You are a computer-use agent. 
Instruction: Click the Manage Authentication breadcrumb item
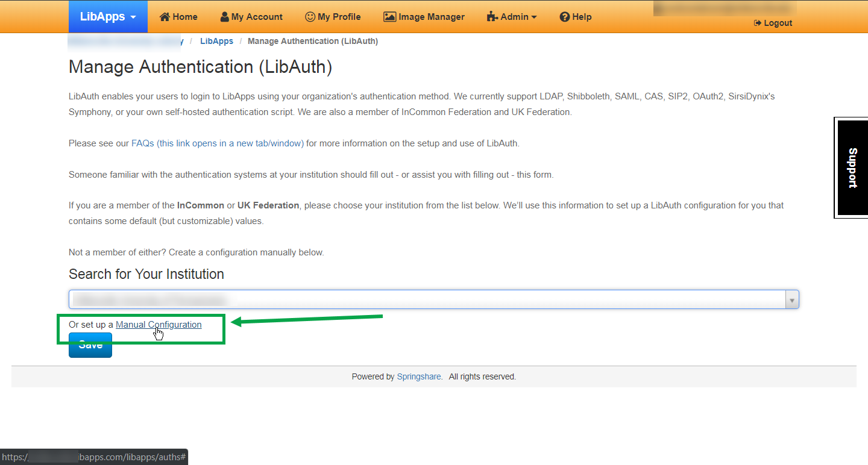[313, 41]
